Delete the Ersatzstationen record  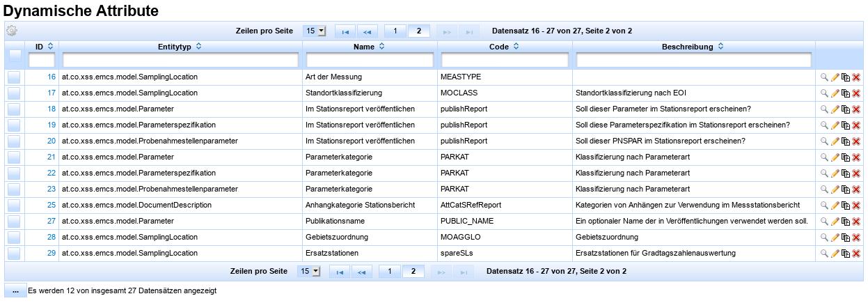click(x=856, y=254)
